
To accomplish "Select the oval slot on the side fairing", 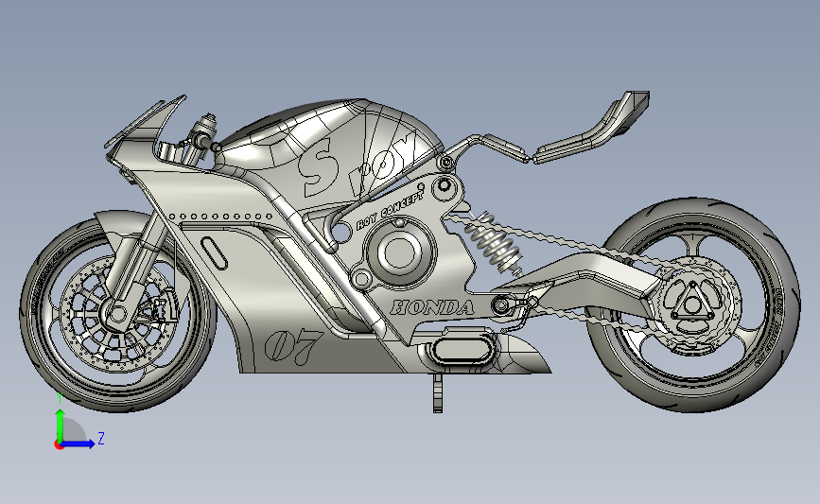I will (214, 252).
